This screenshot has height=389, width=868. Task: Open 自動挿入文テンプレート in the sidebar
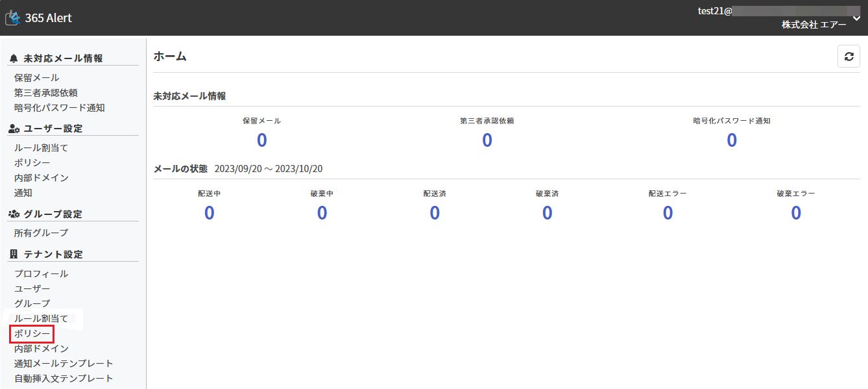[64, 379]
